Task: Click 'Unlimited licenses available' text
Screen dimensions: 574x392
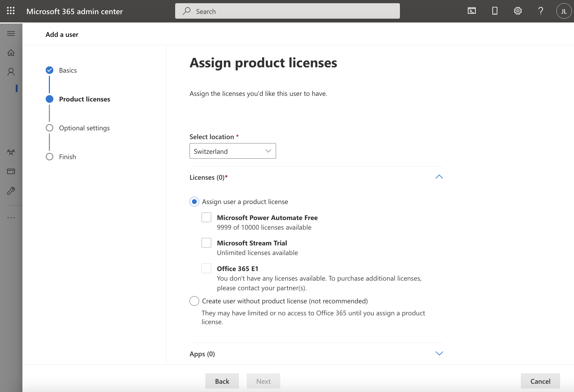Action: [257, 253]
